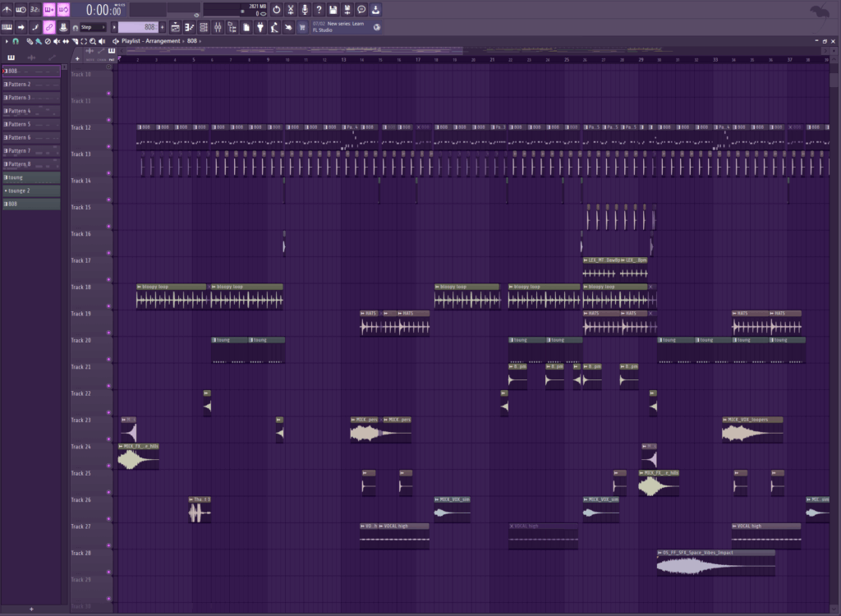Open the pattern selector arrow menu
Screen dimensions: 841x616
coord(113,27)
